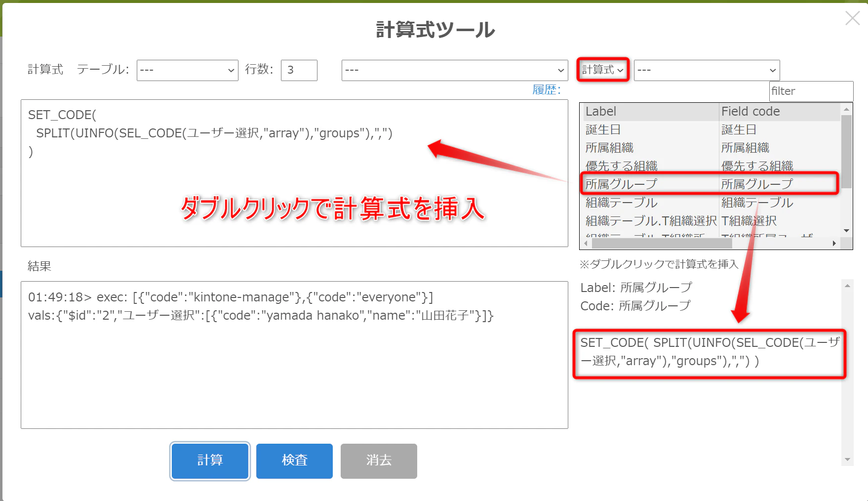
Task: Click the SET_CODE formula preview text
Action: click(710, 352)
